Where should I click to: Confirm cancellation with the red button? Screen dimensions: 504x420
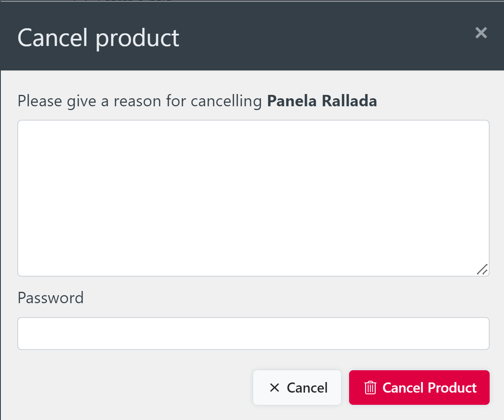pos(419,388)
